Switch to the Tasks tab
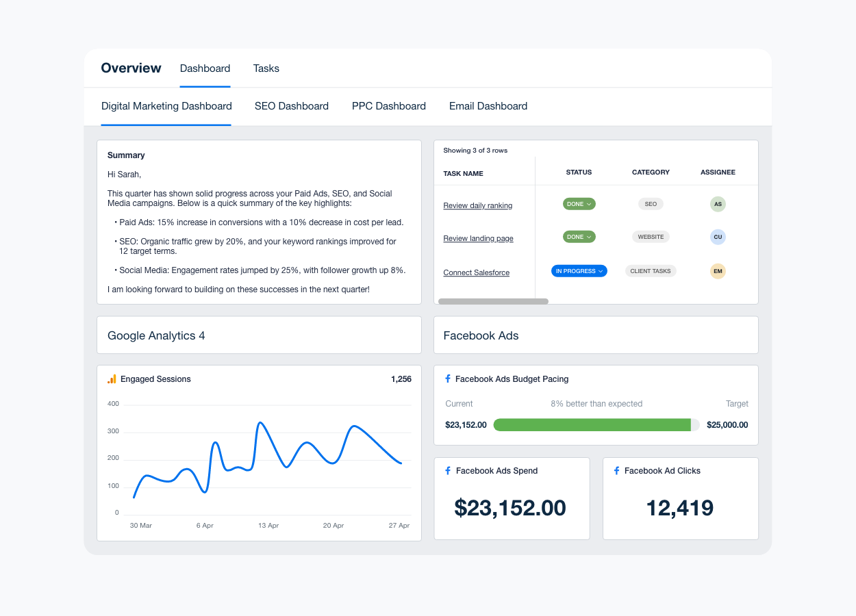The height and width of the screenshot is (616, 856). coord(266,68)
